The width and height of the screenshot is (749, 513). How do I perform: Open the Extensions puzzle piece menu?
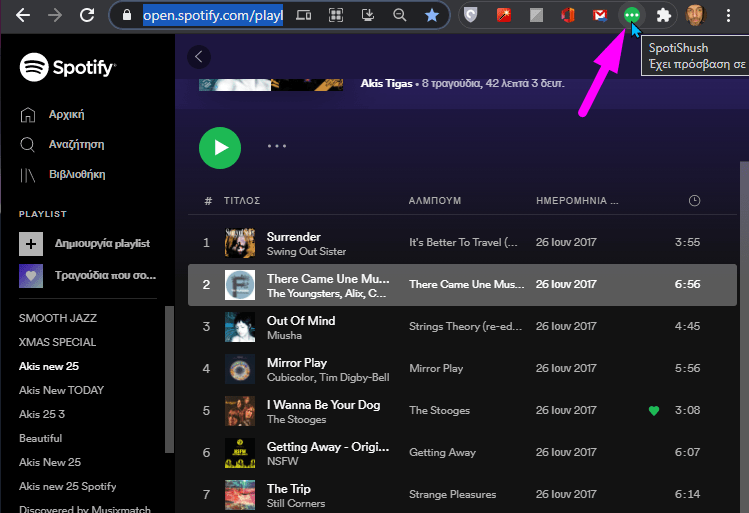tap(663, 15)
